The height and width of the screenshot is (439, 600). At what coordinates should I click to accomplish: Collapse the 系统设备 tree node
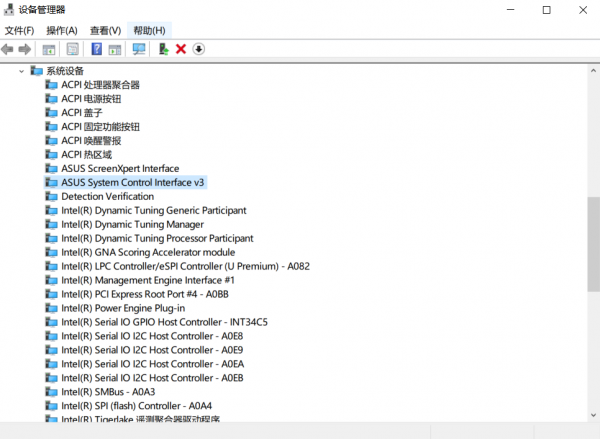22,71
